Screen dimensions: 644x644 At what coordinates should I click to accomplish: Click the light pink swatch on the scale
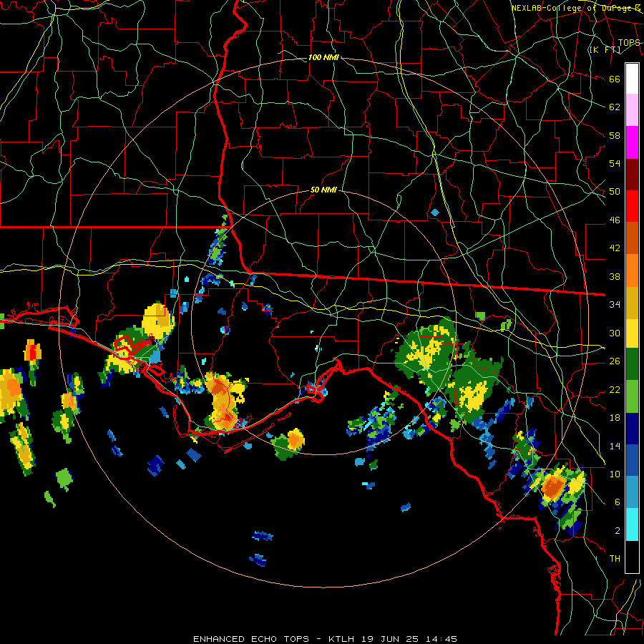coord(632,110)
